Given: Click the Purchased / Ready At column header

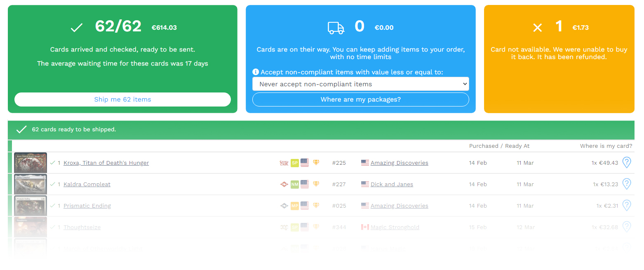Looking at the screenshot, I should 499,146.
